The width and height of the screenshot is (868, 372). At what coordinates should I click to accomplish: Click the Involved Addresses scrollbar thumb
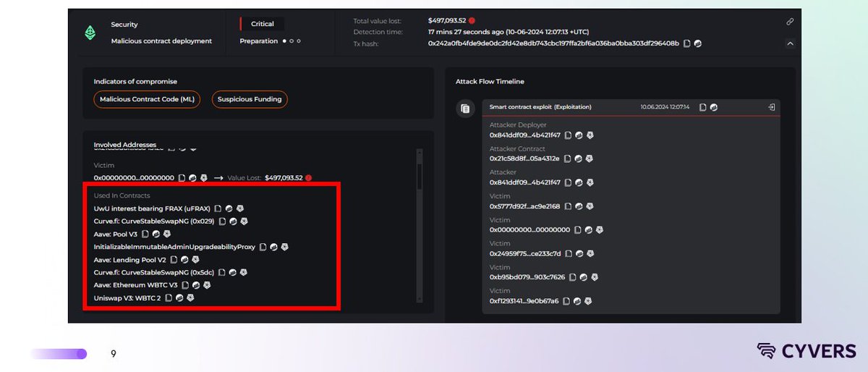pyautogui.click(x=419, y=176)
